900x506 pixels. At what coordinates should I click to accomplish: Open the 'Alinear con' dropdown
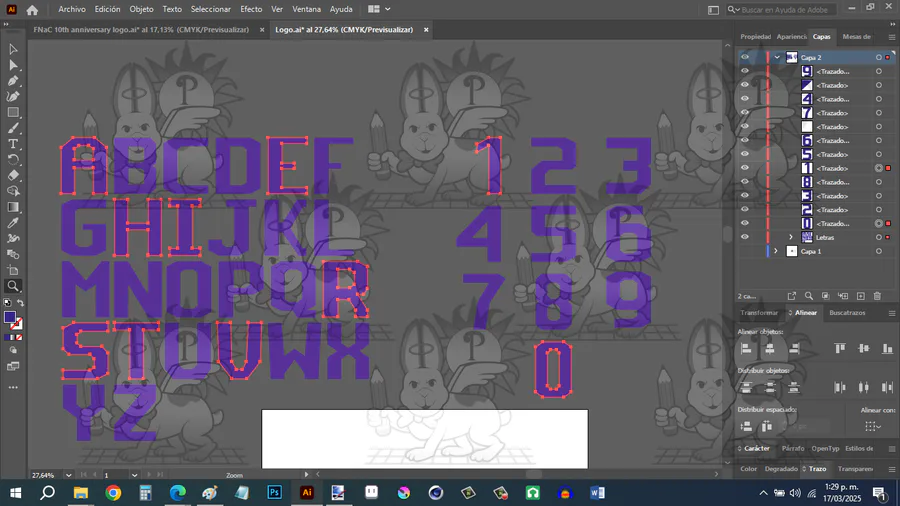[x=872, y=426]
